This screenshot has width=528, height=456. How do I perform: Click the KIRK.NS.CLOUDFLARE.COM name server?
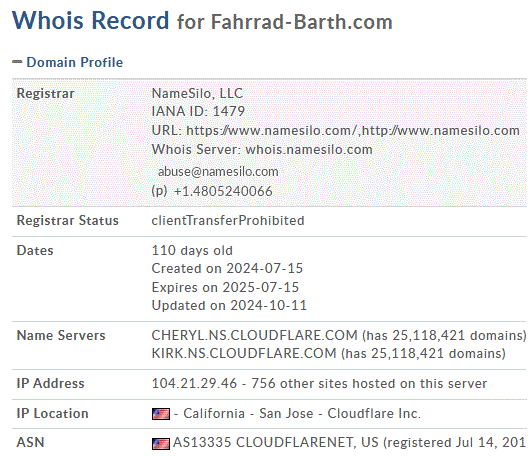click(x=244, y=354)
